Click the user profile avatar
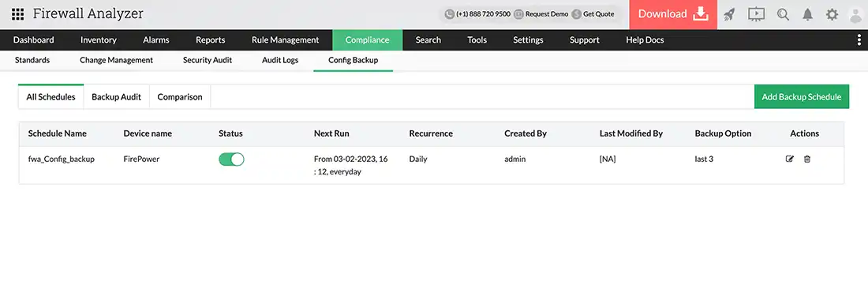The width and height of the screenshot is (868, 300). pos(856,14)
